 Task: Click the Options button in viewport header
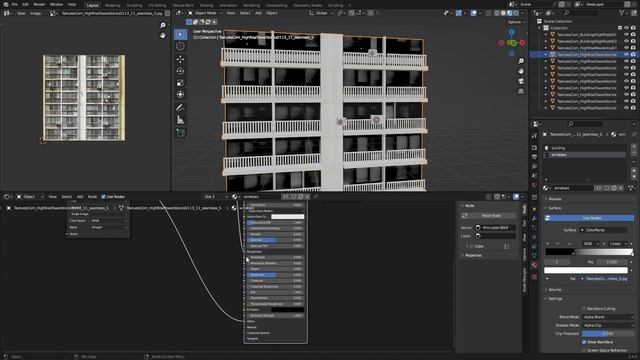[516, 22]
